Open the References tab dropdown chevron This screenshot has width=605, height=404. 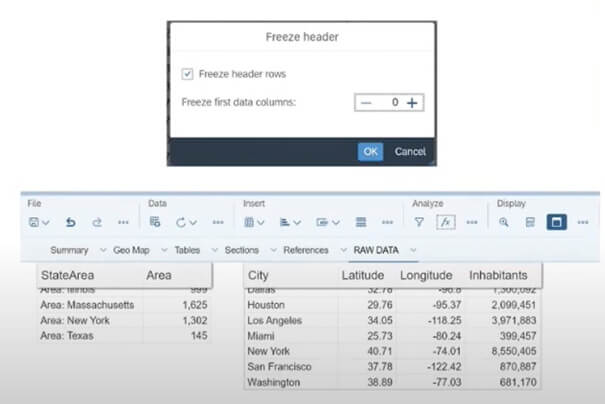pos(343,250)
